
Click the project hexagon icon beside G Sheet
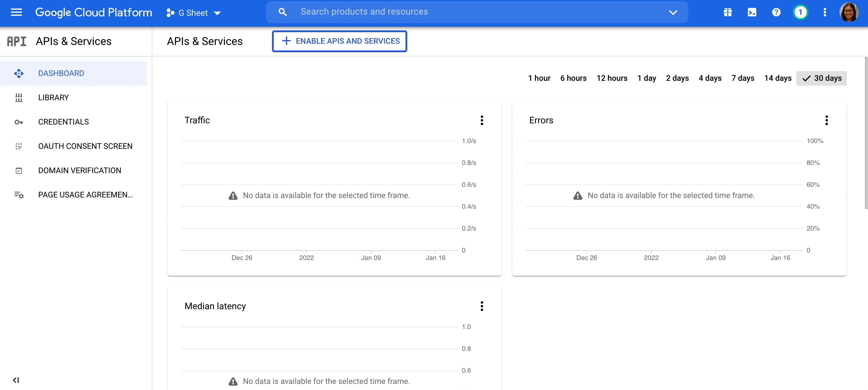tap(170, 13)
